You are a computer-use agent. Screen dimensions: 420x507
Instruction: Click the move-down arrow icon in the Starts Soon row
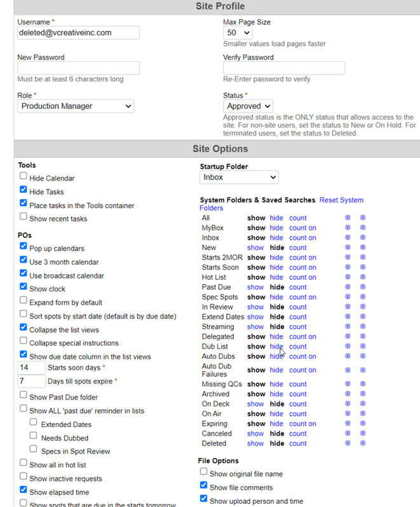pos(348,267)
